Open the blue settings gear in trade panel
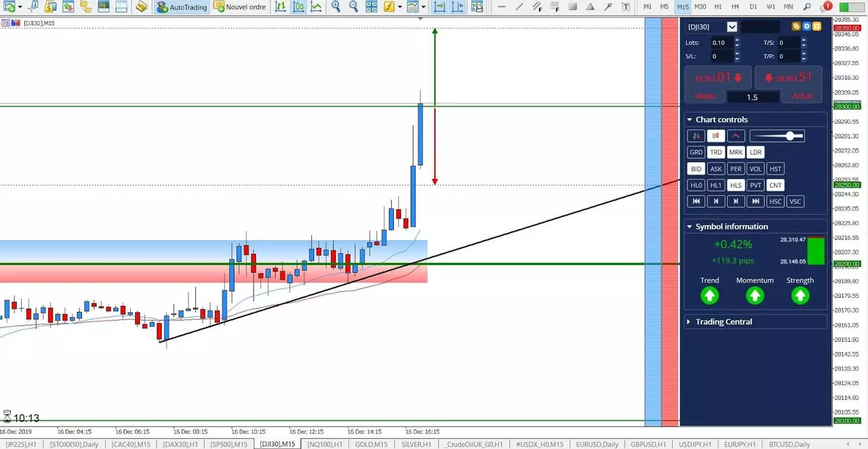 807,27
